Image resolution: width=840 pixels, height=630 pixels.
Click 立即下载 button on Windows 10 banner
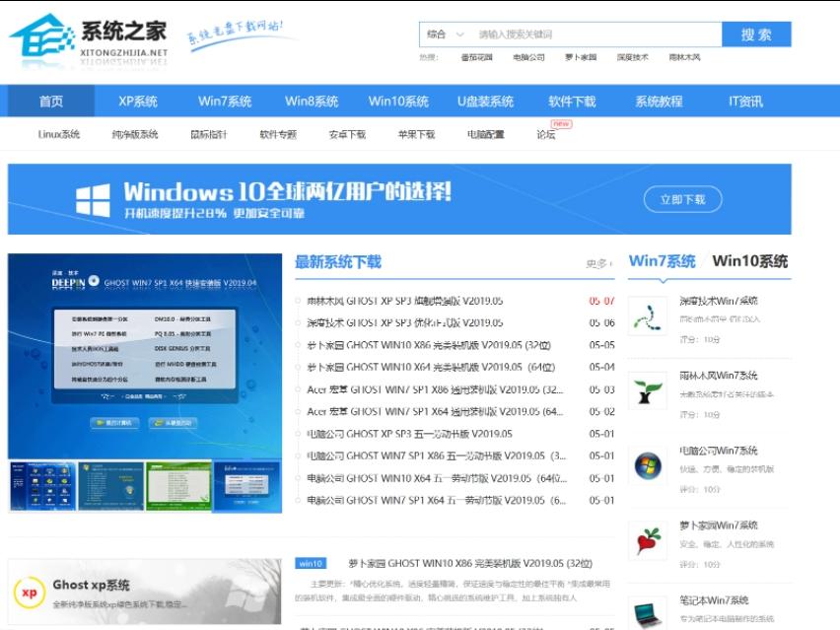(682, 200)
